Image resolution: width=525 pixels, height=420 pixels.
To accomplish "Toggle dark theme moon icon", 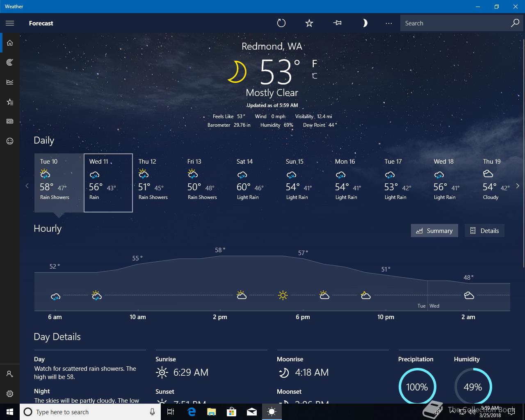I will click(x=365, y=23).
